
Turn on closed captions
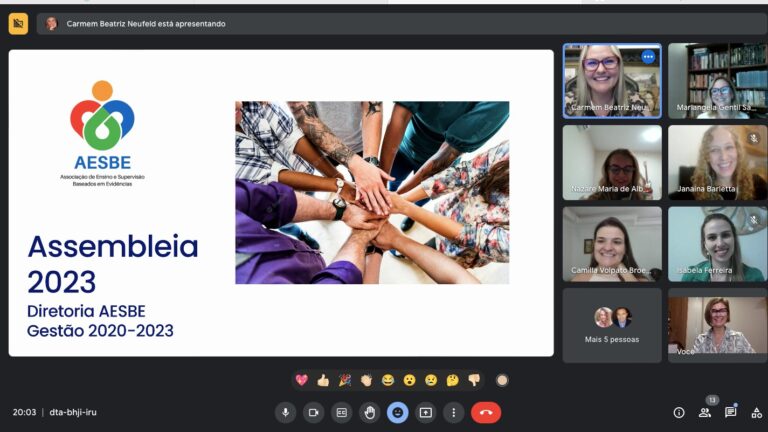pos(341,412)
